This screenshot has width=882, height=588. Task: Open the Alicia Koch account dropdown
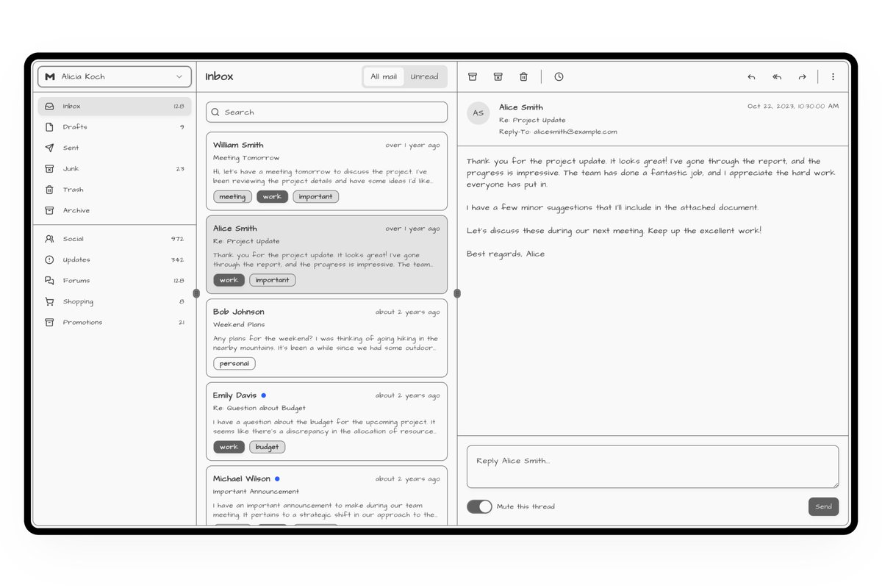click(x=115, y=76)
